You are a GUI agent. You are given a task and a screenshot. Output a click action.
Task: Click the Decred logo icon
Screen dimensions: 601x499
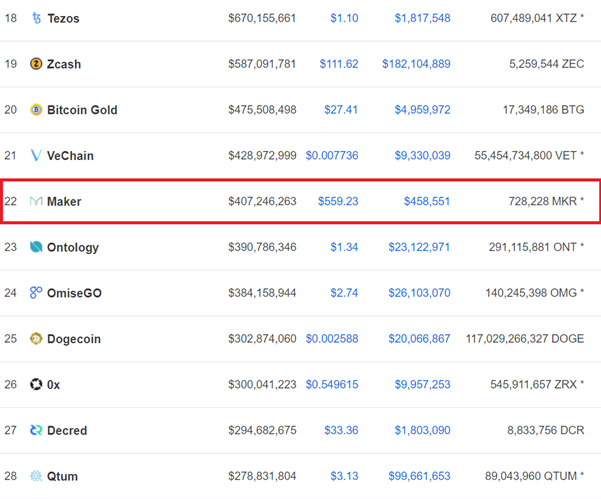point(36,430)
